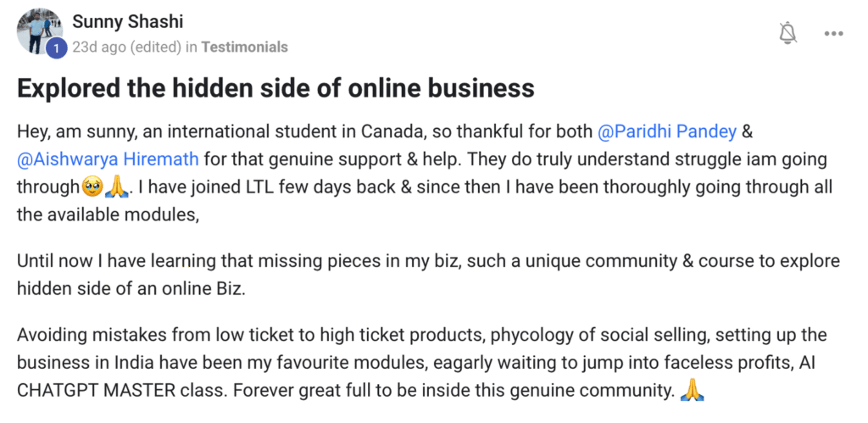
Task: Click folded hands emoji after pleading face
Action: click(114, 187)
